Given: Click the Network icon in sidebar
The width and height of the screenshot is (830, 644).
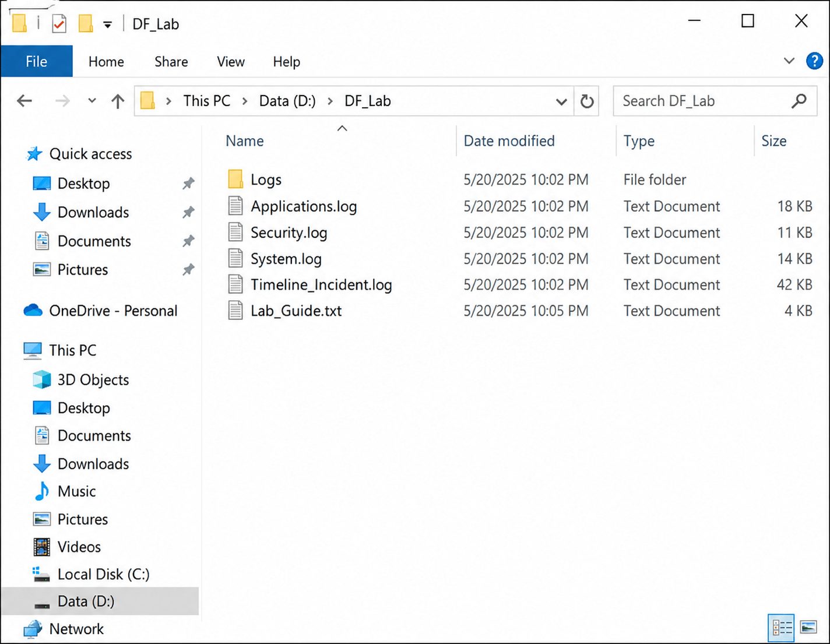Looking at the screenshot, I should pos(33,629).
